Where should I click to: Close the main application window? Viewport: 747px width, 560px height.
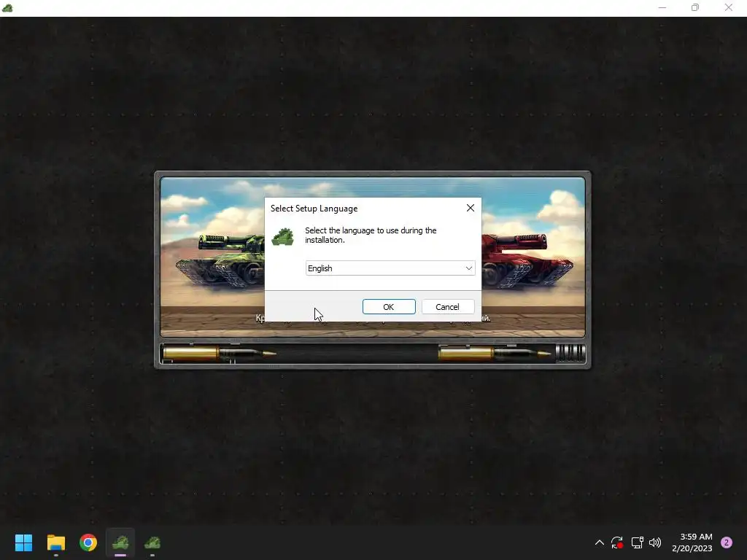[729, 7]
